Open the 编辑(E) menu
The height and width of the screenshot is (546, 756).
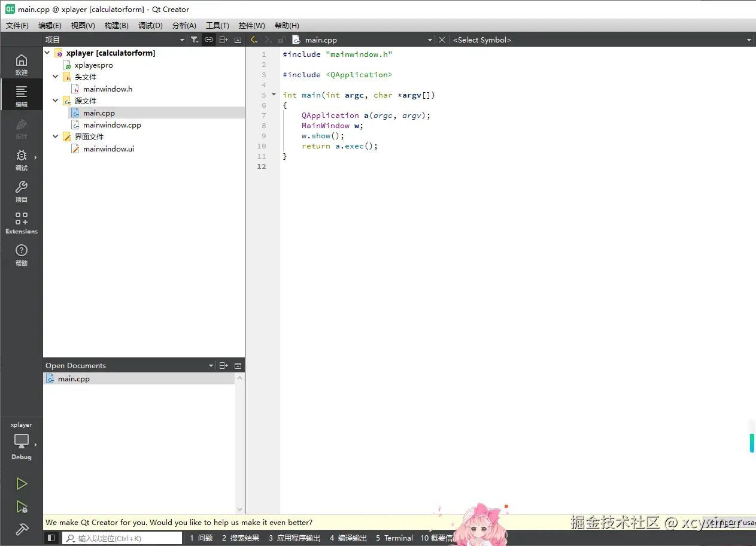click(50, 26)
